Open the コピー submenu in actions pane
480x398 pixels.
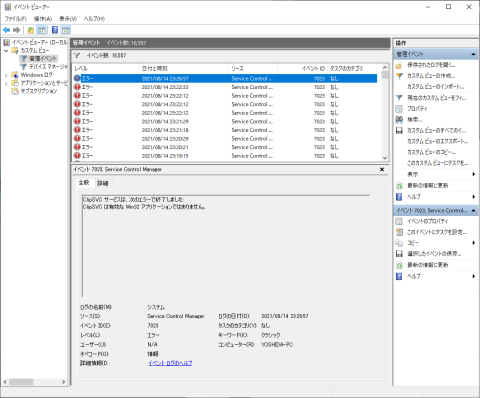coord(436,243)
